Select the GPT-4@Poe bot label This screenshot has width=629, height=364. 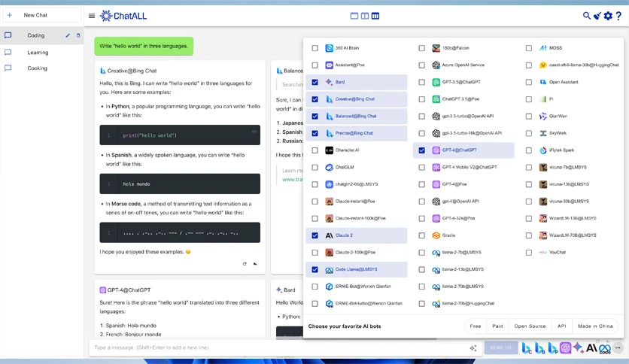[x=454, y=184]
